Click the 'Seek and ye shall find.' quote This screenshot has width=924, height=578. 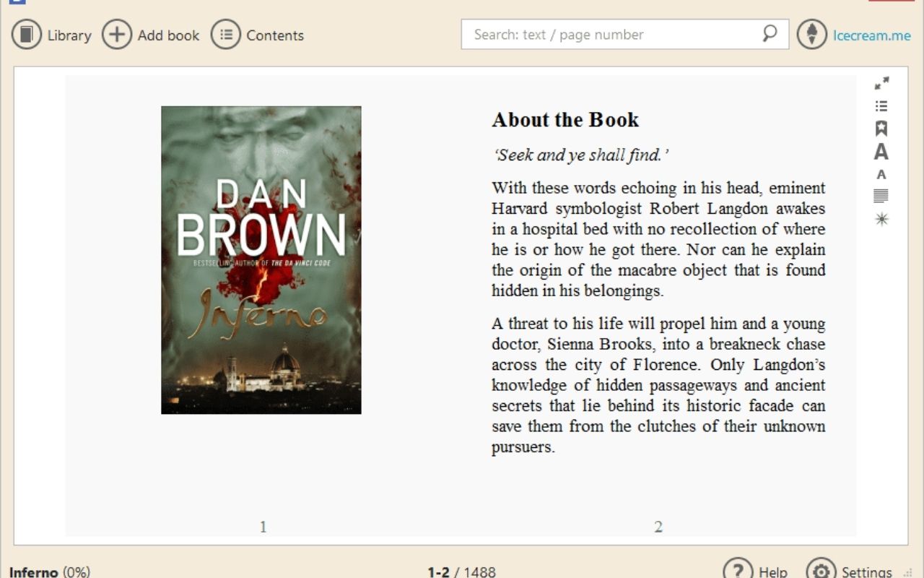click(580, 155)
